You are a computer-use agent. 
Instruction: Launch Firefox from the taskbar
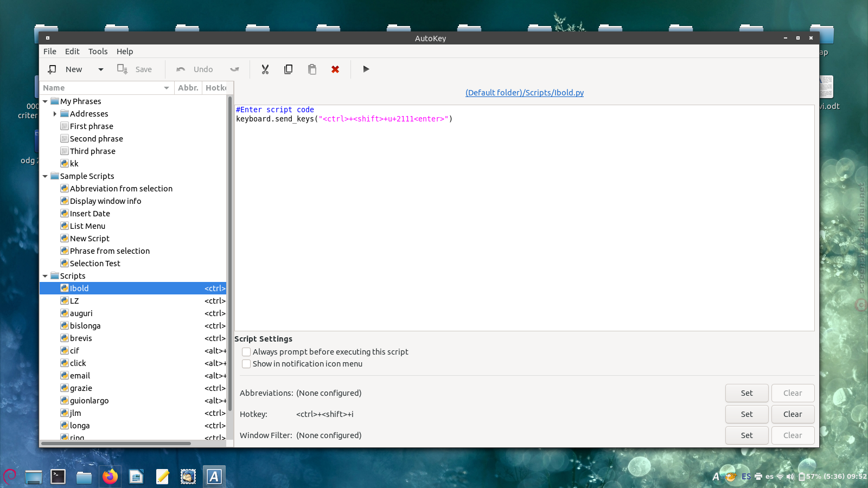110,477
